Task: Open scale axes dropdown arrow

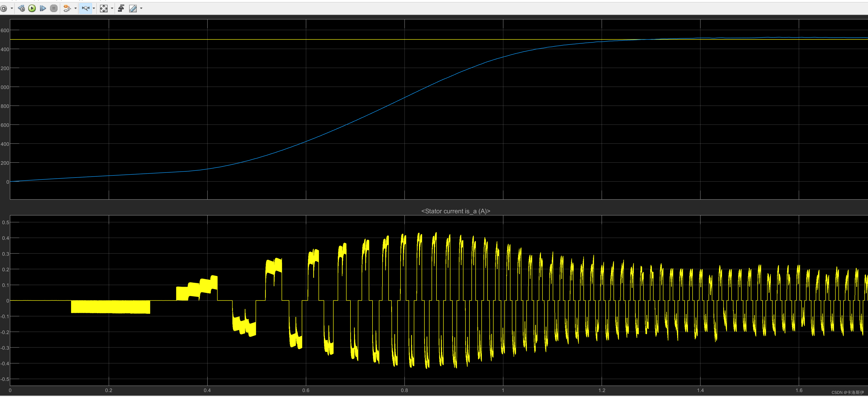Action: [x=112, y=9]
